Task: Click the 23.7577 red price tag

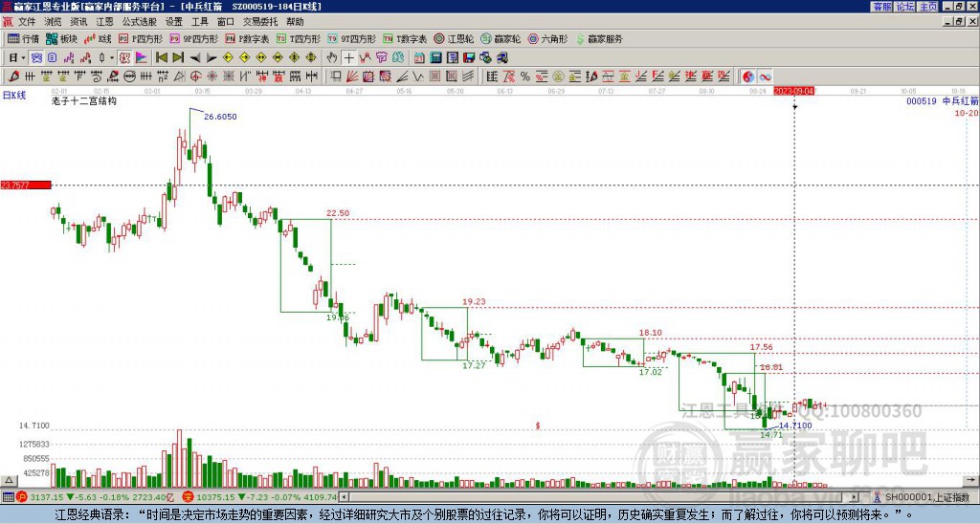Action: coord(26,185)
